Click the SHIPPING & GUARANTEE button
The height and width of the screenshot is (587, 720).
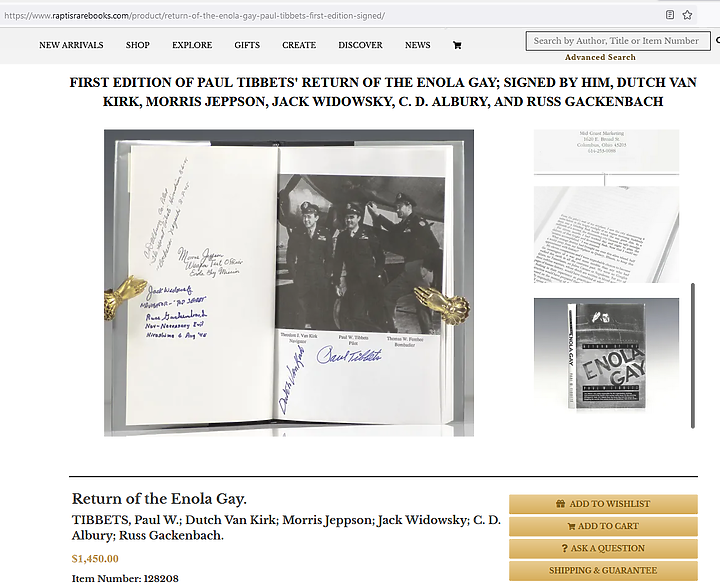click(603, 570)
